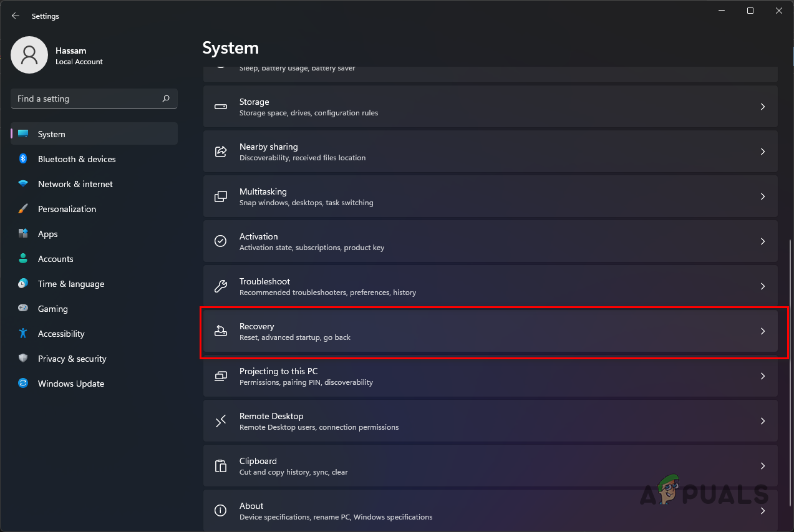The width and height of the screenshot is (794, 532).
Task: Select the Troubleshoot wrench icon
Action: (x=220, y=286)
